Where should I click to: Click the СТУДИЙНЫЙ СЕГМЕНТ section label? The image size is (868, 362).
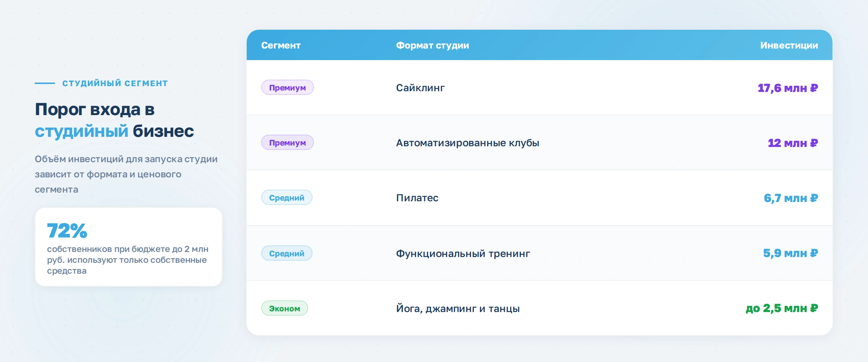click(x=115, y=83)
